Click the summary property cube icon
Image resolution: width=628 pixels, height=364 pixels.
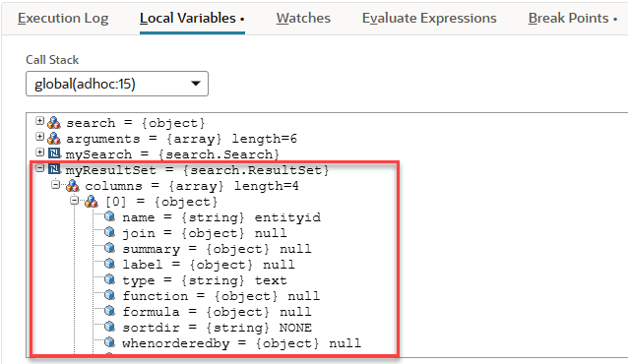(x=109, y=248)
